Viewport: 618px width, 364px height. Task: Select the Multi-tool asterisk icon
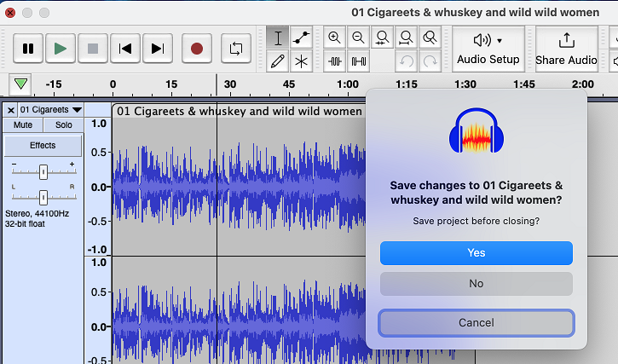tap(302, 61)
